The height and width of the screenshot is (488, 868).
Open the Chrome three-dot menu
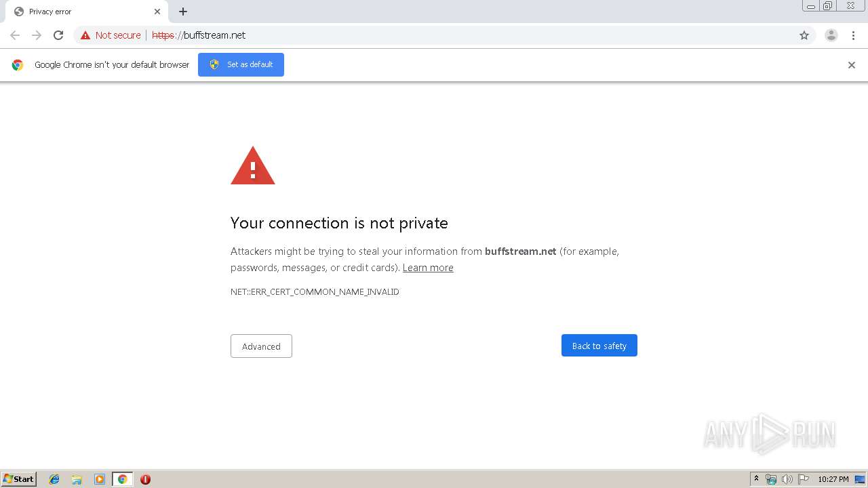pyautogui.click(x=853, y=35)
